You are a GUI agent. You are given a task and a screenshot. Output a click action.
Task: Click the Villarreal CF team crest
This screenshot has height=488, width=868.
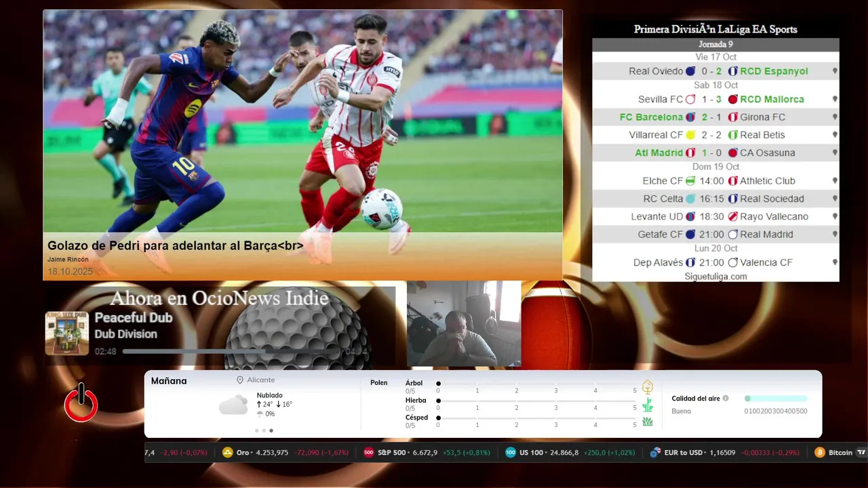tap(690, 135)
